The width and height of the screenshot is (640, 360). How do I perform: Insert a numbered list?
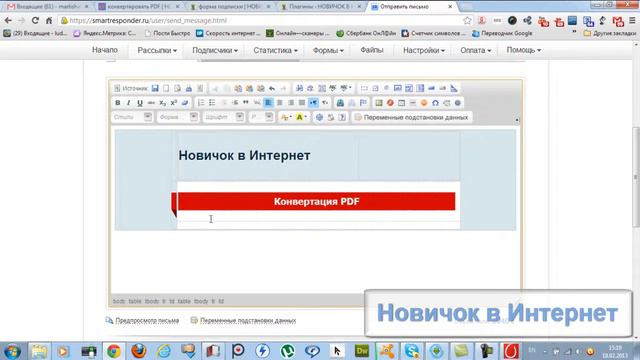pyautogui.click(x=201, y=103)
